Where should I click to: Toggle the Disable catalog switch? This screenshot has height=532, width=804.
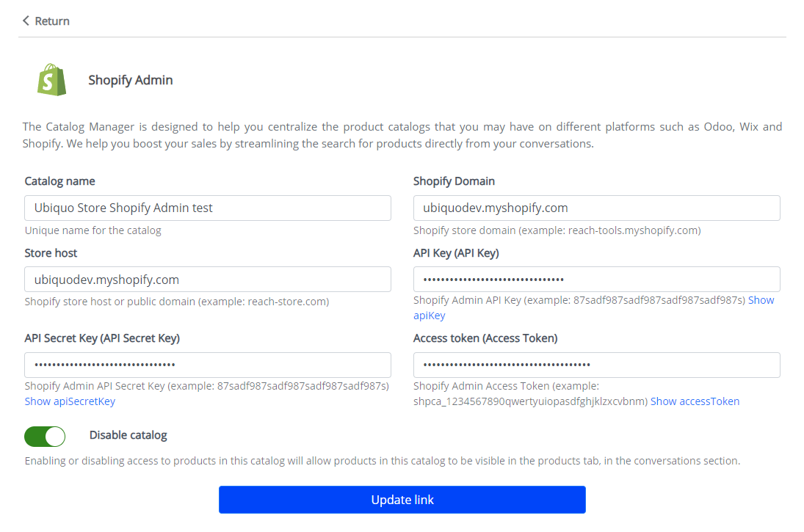point(45,437)
